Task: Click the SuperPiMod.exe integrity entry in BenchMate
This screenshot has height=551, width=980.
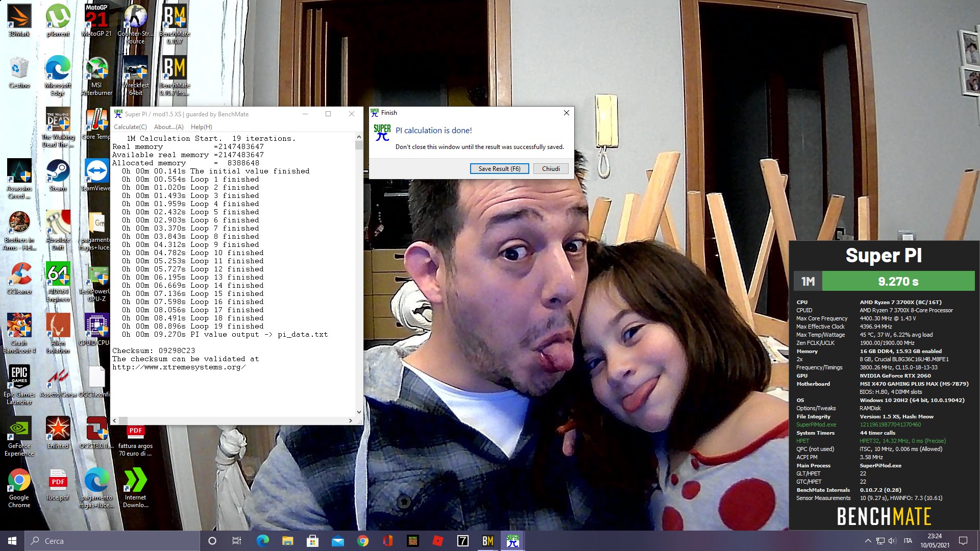Action: 816,424
